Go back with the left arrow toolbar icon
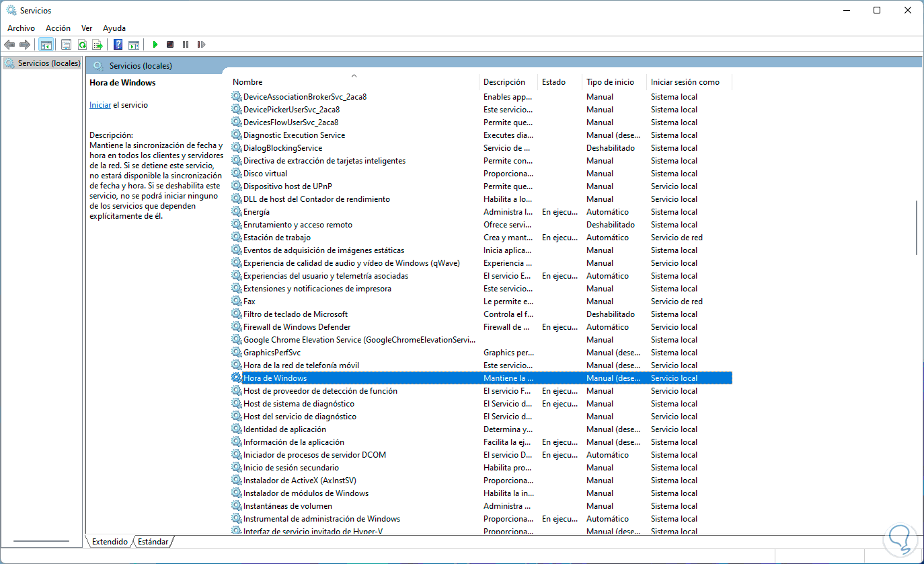 [9, 44]
